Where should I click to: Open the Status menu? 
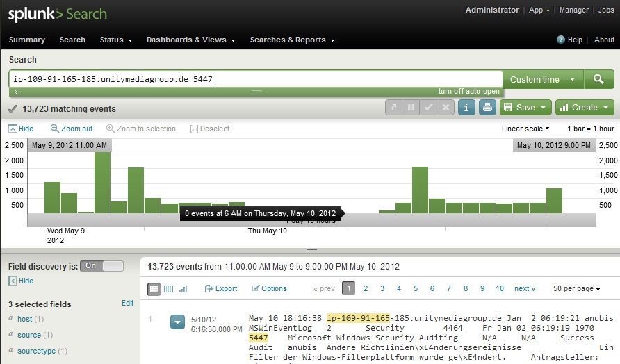point(116,40)
